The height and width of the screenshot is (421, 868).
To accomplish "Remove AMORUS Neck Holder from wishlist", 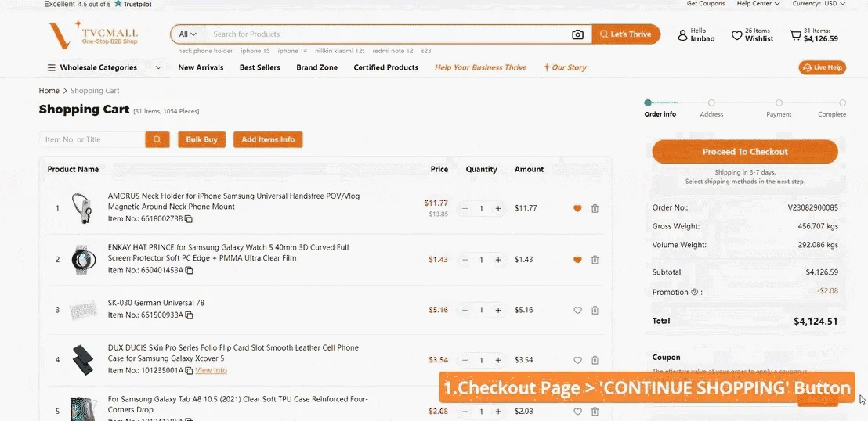I will 577,209.
